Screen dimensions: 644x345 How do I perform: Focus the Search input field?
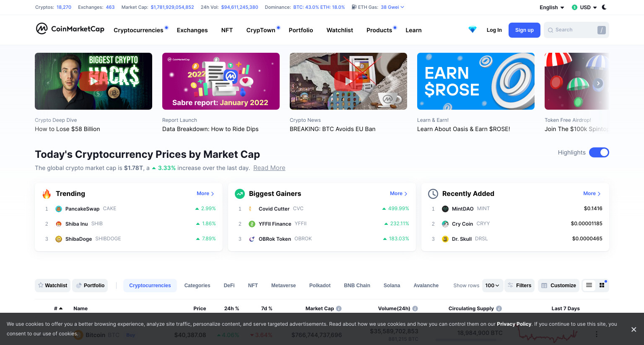coord(576,30)
